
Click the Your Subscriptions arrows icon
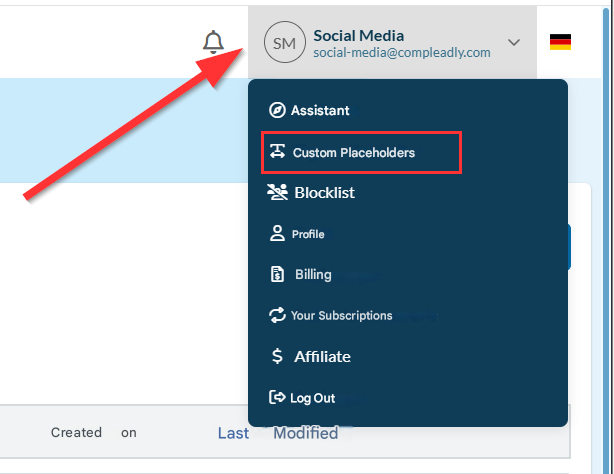[277, 316]
